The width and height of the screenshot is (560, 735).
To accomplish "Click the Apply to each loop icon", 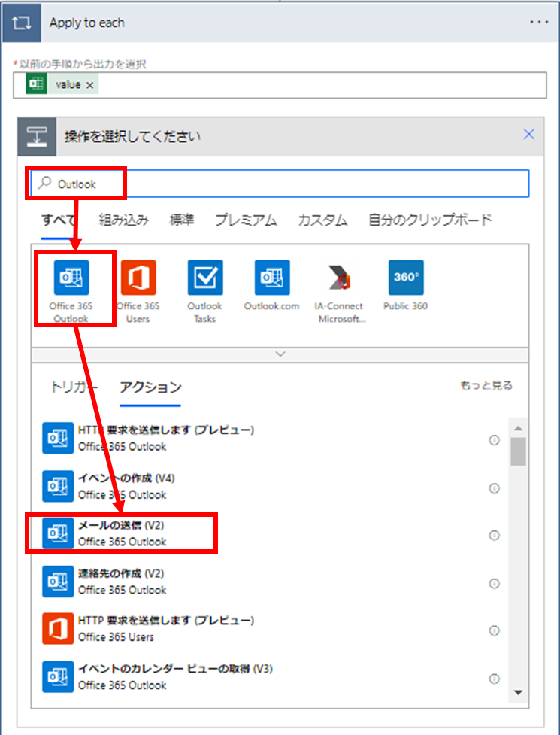I will [x=22, y=23].
